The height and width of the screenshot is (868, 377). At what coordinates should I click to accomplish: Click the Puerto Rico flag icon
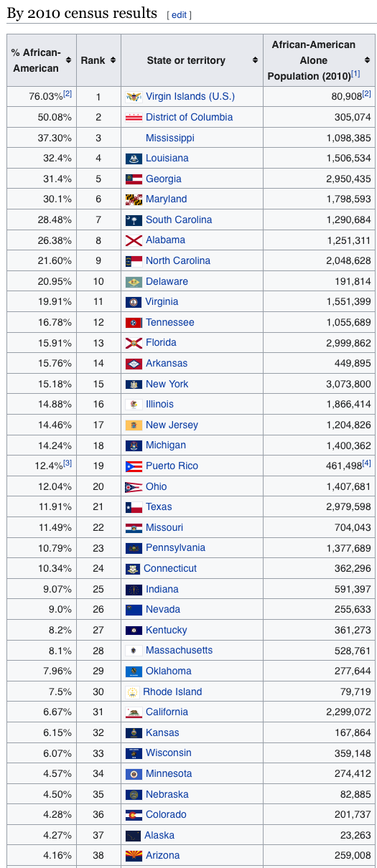click(134, 466)
